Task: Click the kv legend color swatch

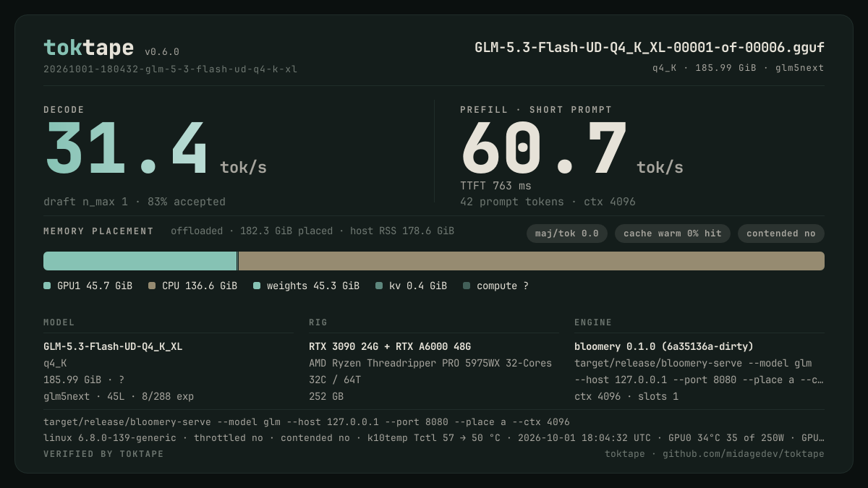Action: click(379, 286)
